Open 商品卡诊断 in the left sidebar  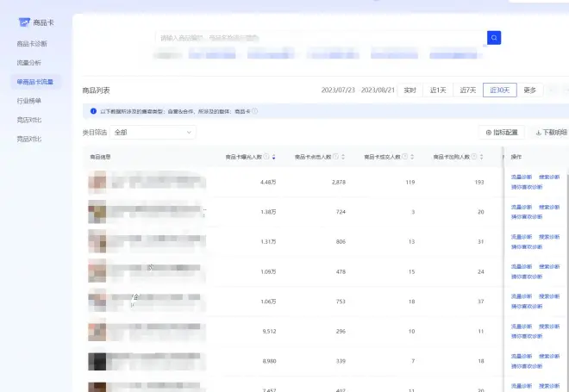[32, 43]
